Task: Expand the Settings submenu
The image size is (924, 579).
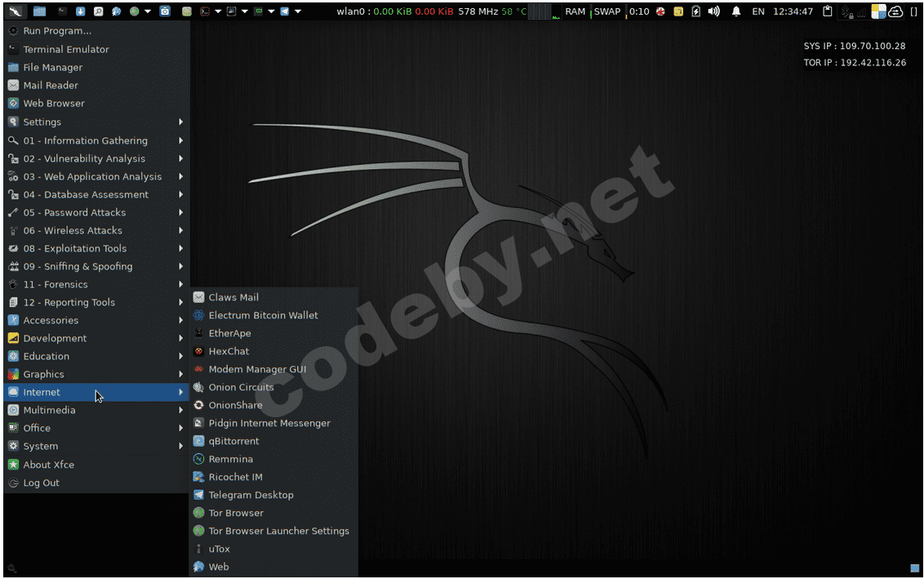Action: (96, 122)
